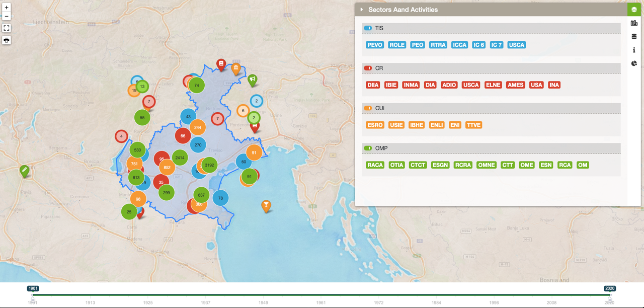This screenshot has width=644, height=308.
Task: Open the database icon in the right sidebar
Action: (x=634, y=36)
